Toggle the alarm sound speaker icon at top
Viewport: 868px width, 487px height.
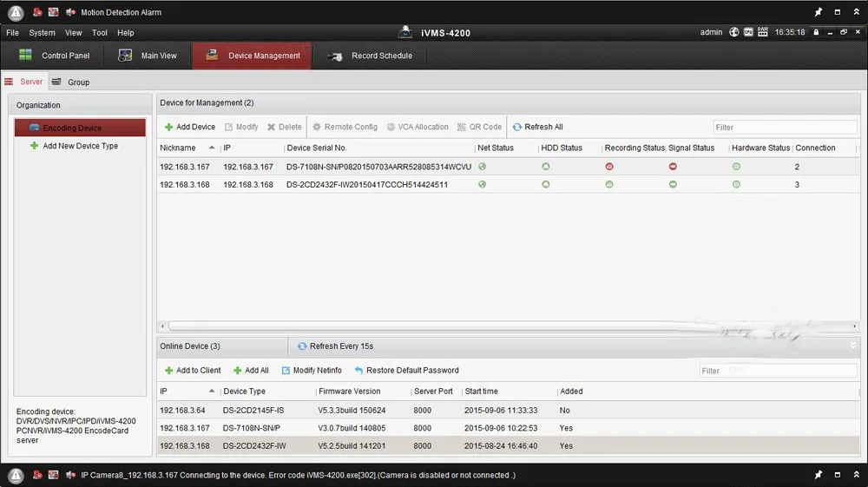(70, 11)
